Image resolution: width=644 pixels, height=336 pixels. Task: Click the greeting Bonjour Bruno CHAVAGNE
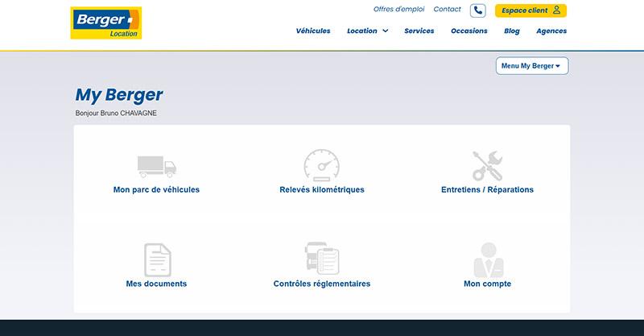[x=116, y=113]
